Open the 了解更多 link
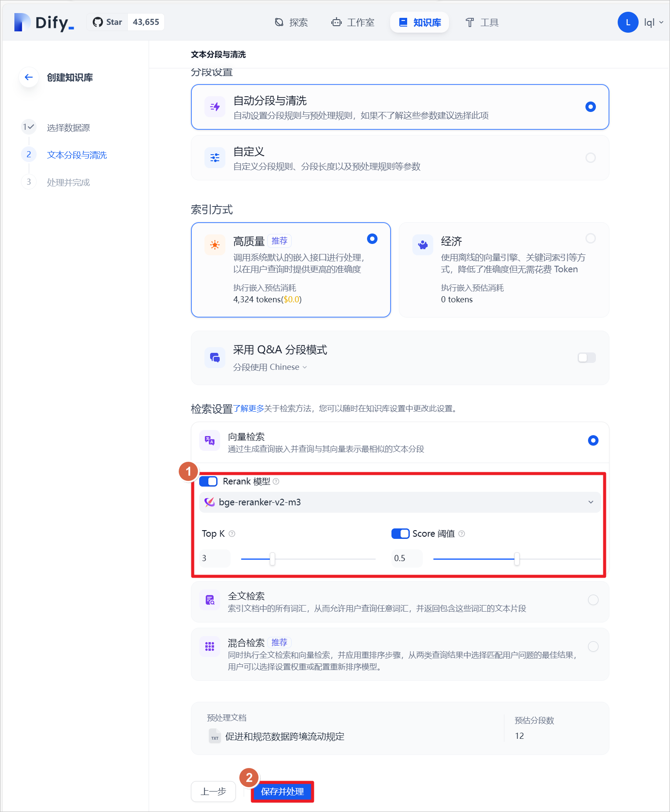The width and height of the screenshot is (670, 812). coord(248,409)
